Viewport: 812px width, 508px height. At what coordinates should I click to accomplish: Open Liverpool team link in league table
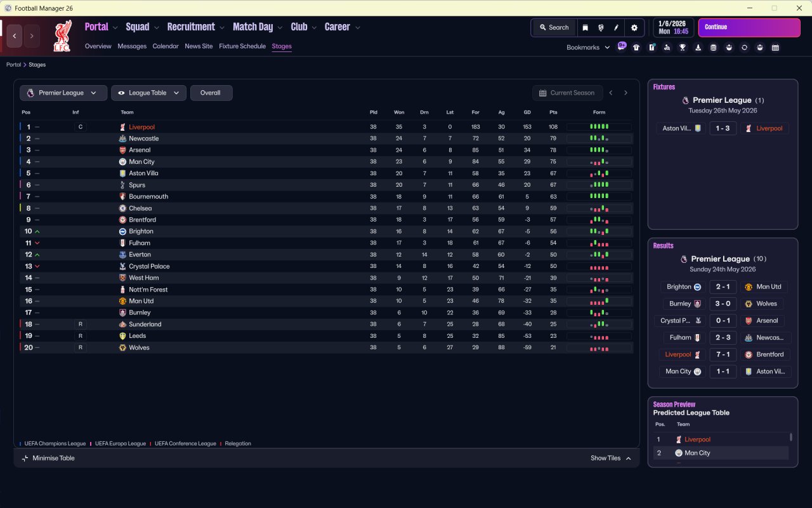141,127
